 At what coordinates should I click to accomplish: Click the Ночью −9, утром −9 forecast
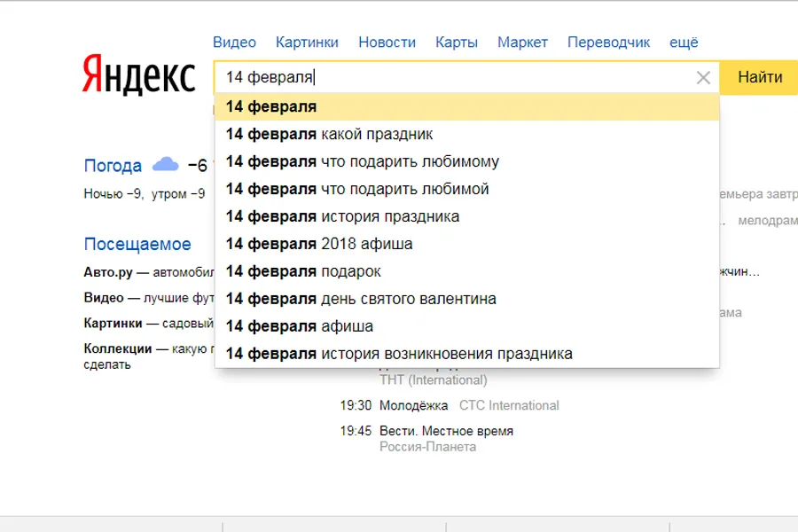[145, 194]
